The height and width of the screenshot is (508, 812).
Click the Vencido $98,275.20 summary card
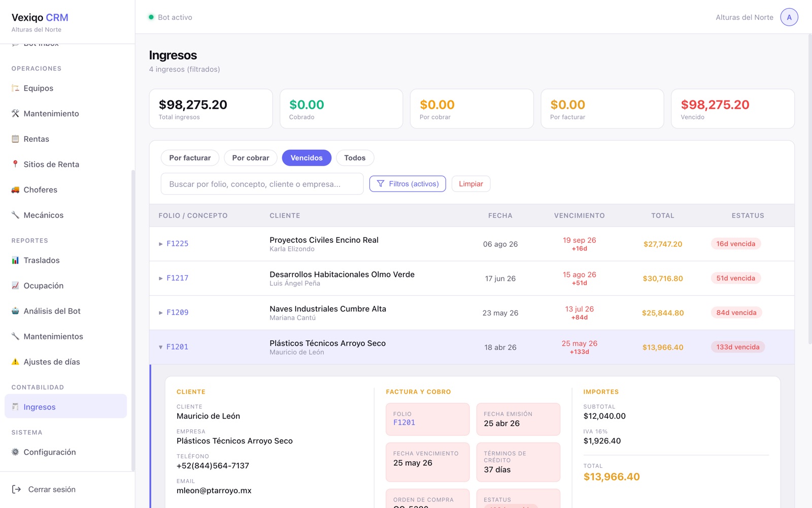click(733, 109)
